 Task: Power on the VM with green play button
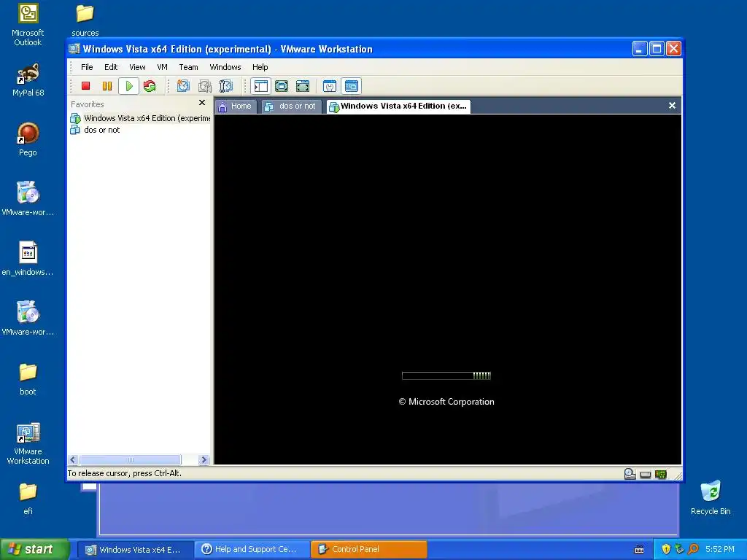(x=128, y=86)
